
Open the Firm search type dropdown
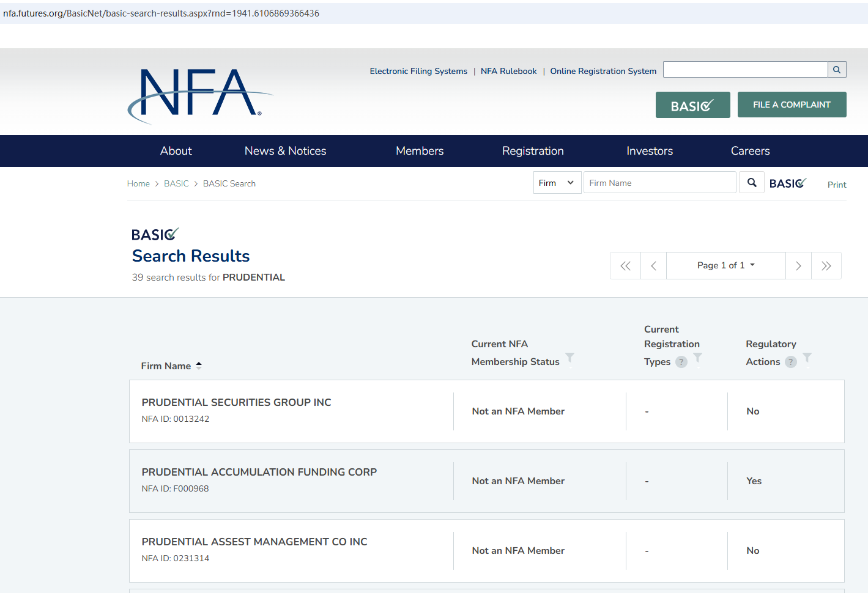click(557, 183)
